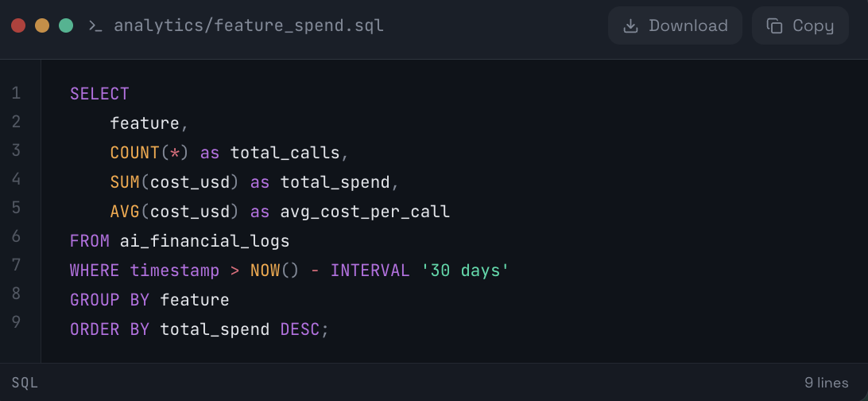Click the ai_financial_logs table name
Viewport: 868px width, 401px height.
[x=204, y=241]
